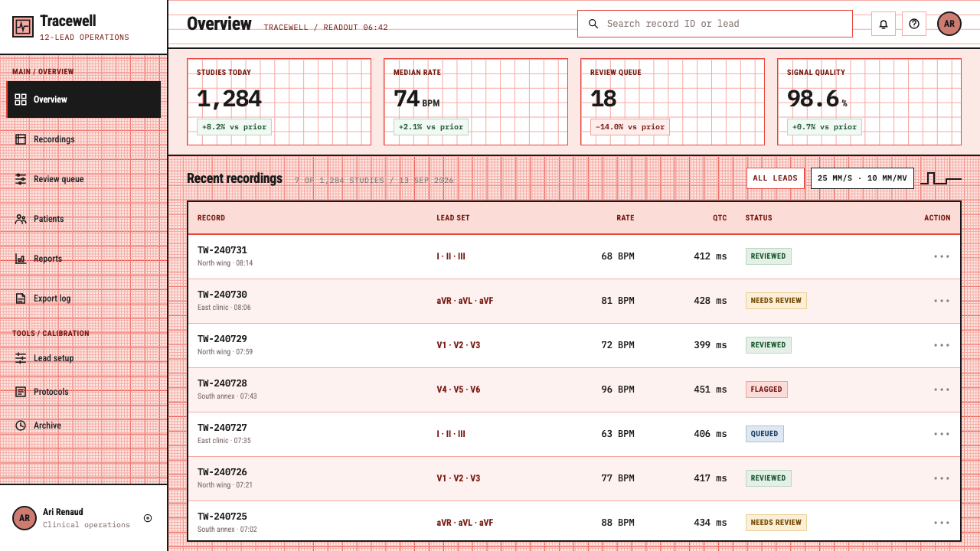Click the Review Queue stat card
The width and height of the screenshot is (980, 551).
coord(672,102)
